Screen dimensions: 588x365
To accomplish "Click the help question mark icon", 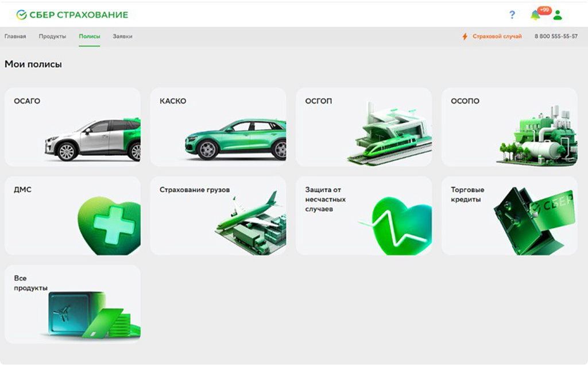I will tap(512, 15).
